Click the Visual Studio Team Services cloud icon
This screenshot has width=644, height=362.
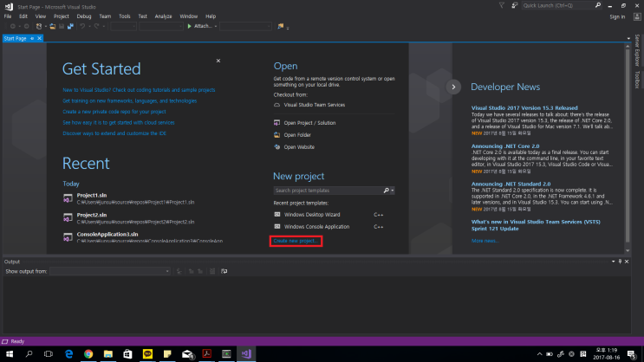point(276,105)
